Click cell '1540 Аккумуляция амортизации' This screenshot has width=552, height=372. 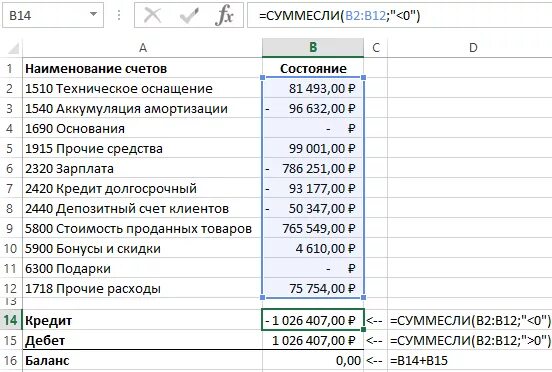(x=143, y=108)
